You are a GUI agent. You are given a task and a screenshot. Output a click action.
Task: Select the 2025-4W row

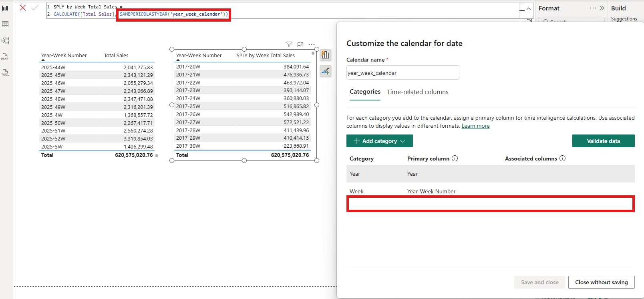[x=97, y=115]
